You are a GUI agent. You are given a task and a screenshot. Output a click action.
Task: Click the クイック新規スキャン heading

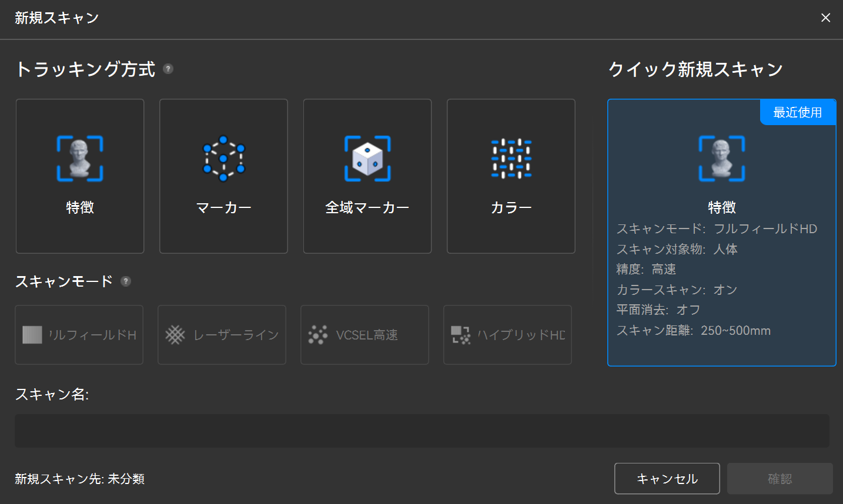click(x=695, y=69)
